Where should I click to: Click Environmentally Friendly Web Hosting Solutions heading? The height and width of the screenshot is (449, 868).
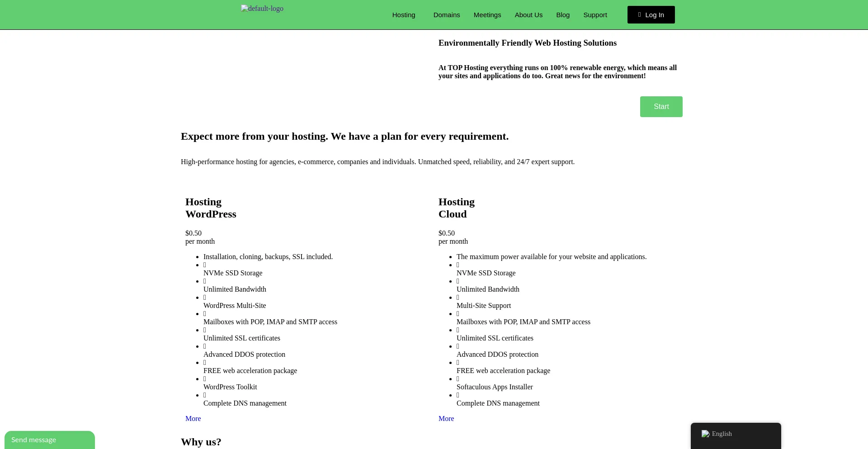click(528, 43)
